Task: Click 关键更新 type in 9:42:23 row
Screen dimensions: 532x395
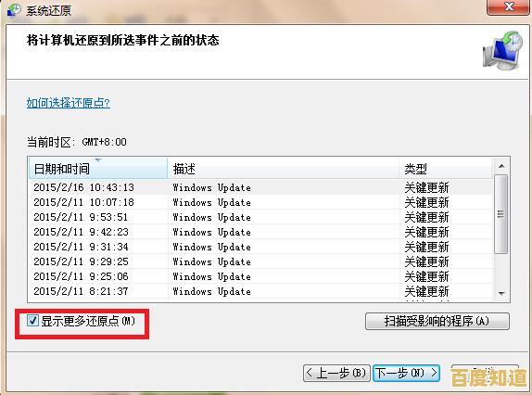Action: click(x=426, y=232)
